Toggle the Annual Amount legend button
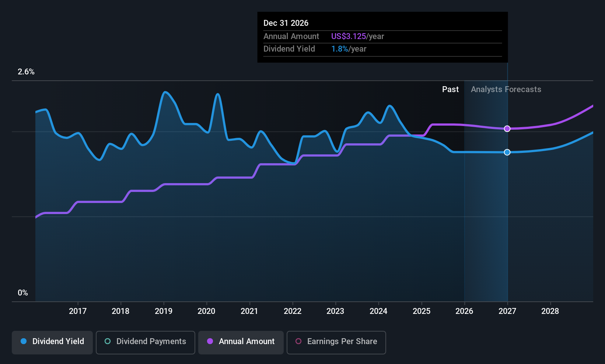605x364 pixels. [241, 343]
